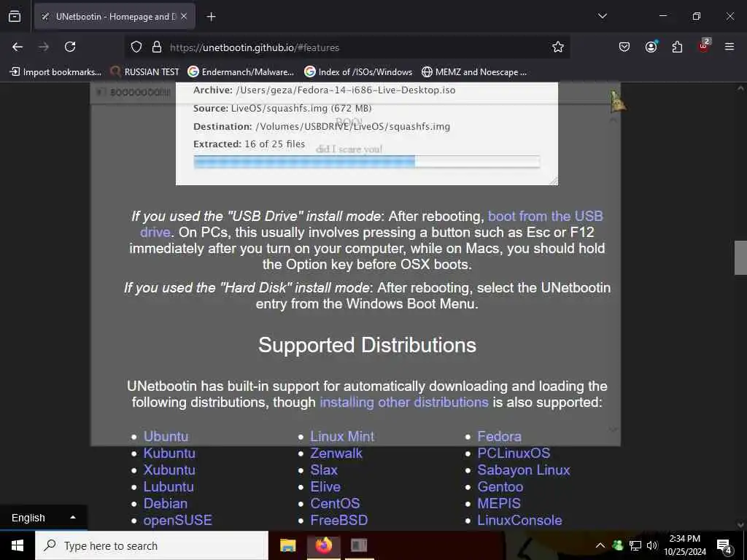The height and width of the screenshot is (560, 747).
Task: Expand the list all tabs chevron
Action: [x=602, y=16]
